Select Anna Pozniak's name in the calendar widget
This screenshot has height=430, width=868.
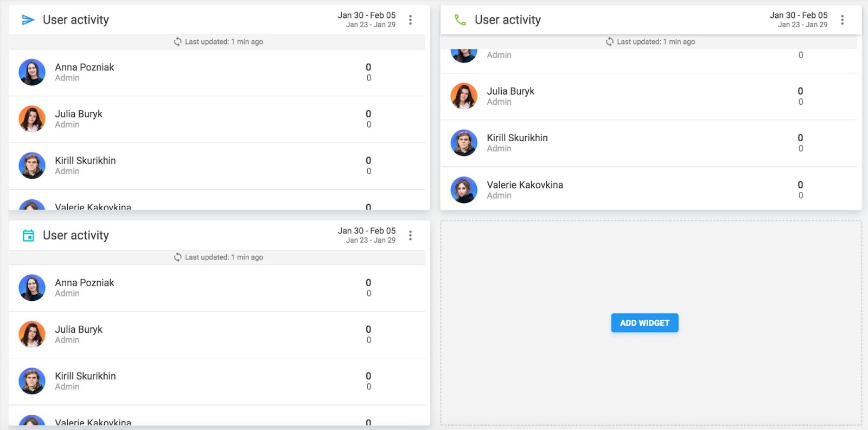pos(85,283)
